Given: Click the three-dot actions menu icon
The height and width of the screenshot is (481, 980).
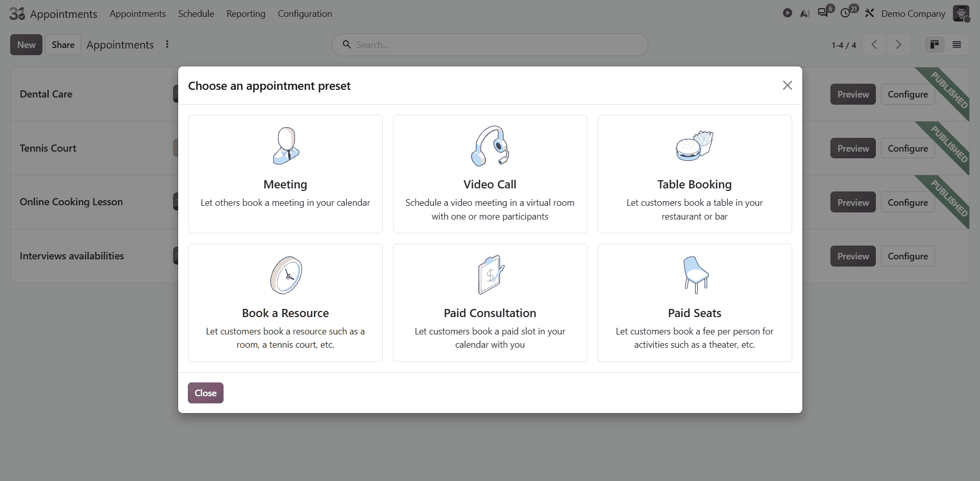Looking at the screenshot, I should click(167, 44).
